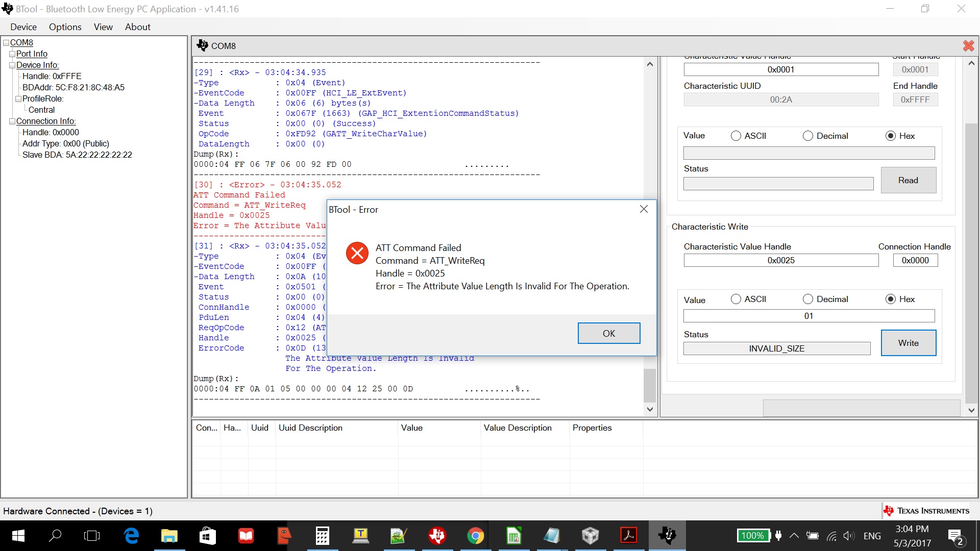Screen dimensions: 980x551
Task: Click OK in the error dialog
Action: [608, 333]
